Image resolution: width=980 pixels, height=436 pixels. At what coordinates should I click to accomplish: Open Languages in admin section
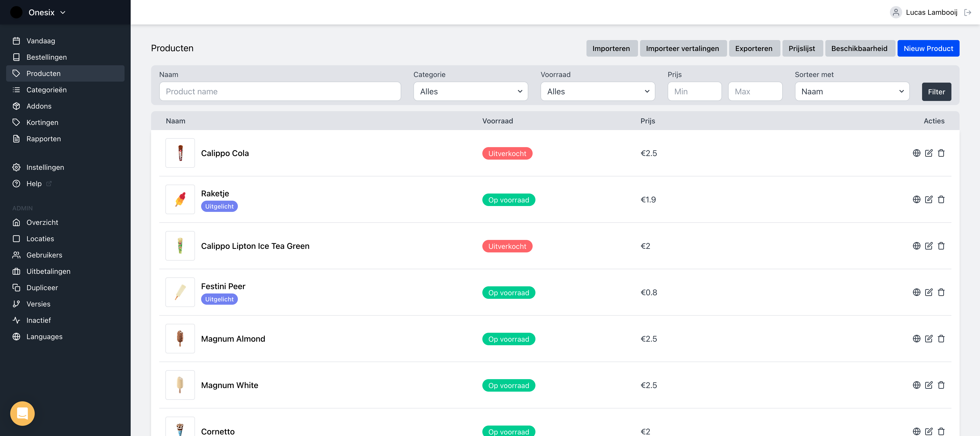pyautogui.click(x=65, y=337)
